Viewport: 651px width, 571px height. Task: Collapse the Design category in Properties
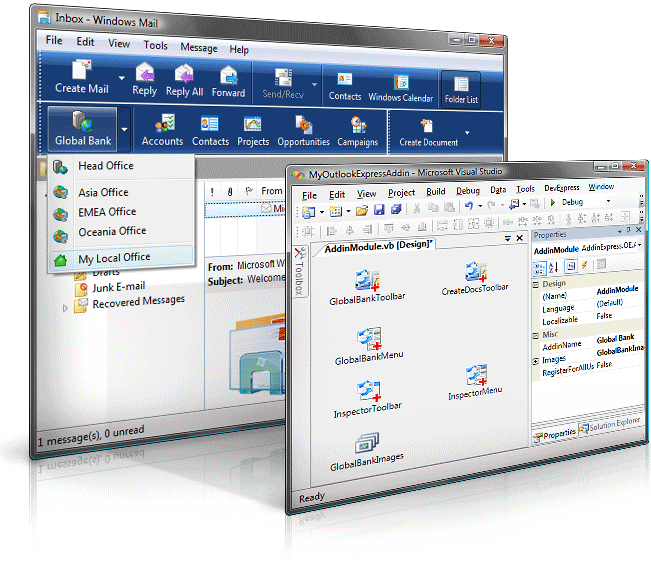coord(536,284)
